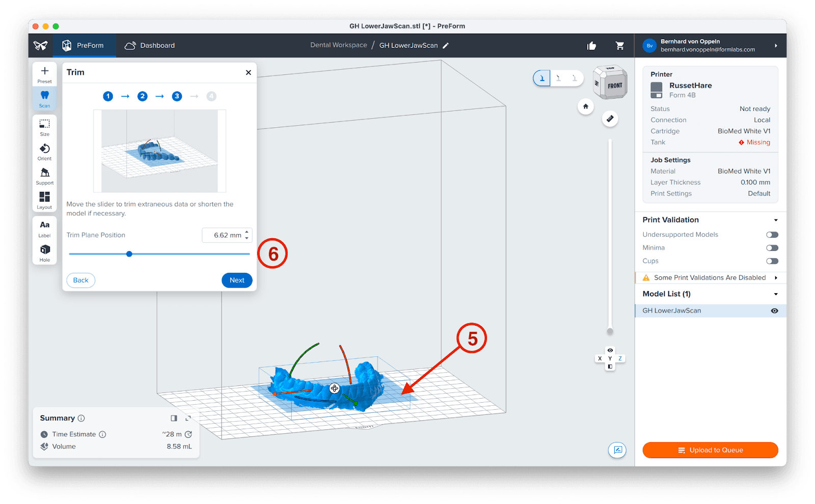The height and width of the screenshot is (504, 815).
Task: Hide GH LowerJawScan with eye icon
Action: [774, 311]
